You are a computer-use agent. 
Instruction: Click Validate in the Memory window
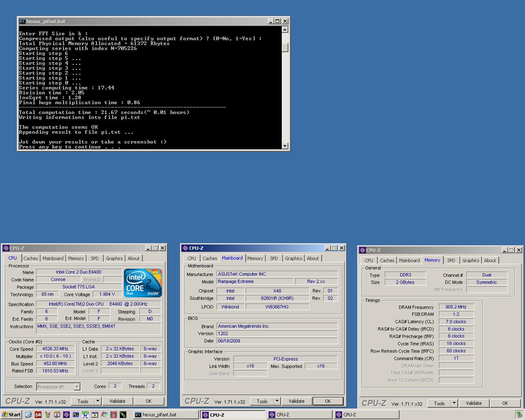pos(474,403)
